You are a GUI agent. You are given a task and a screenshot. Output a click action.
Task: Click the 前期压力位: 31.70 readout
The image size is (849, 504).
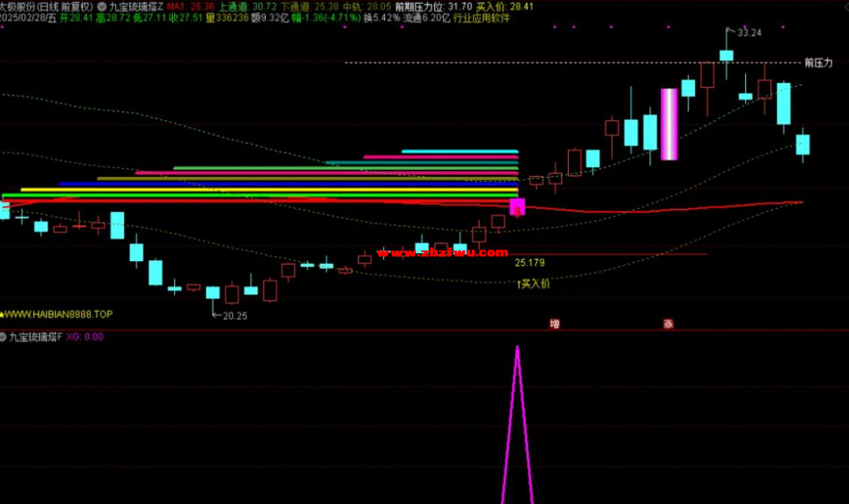pyautogui.click(x=433, y=7)
